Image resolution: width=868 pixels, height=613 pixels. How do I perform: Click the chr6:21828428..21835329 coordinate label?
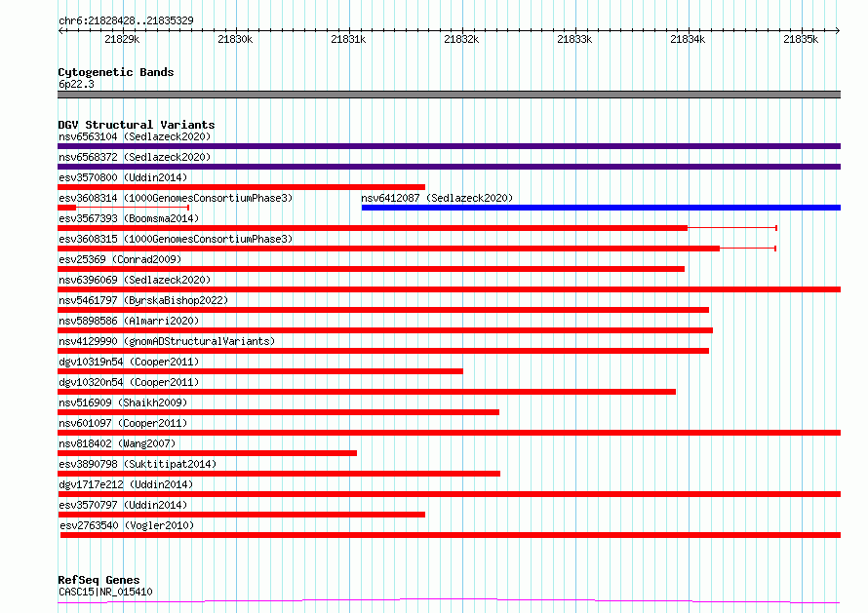[x=126, y=21]
